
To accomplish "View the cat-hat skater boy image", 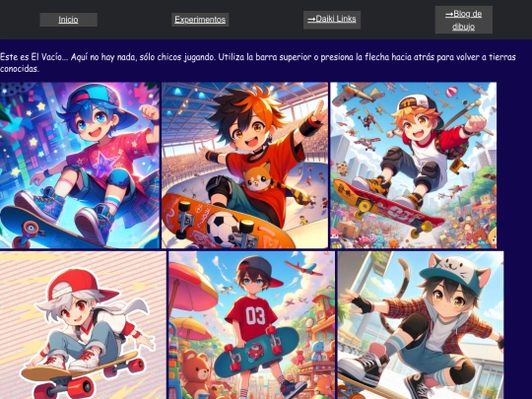I will [x=421, y=325].
